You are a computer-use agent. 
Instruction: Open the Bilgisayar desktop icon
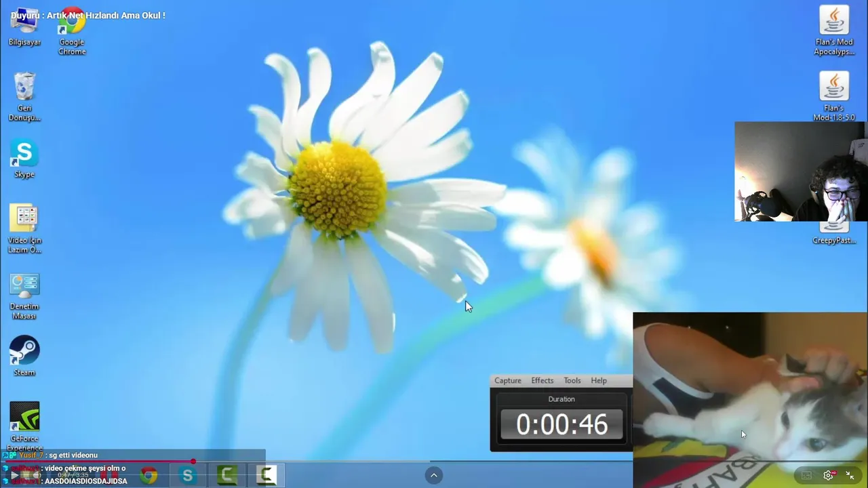click(24, 27)
